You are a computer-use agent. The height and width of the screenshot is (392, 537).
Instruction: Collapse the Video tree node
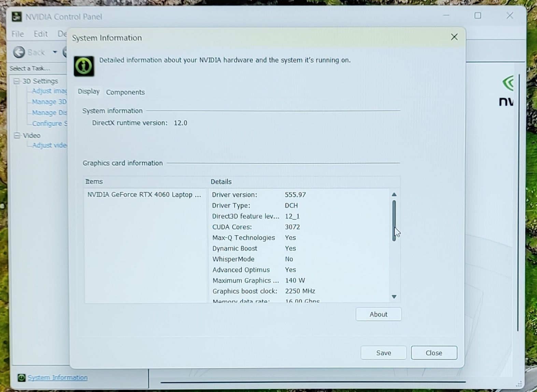tap(17, 136)
